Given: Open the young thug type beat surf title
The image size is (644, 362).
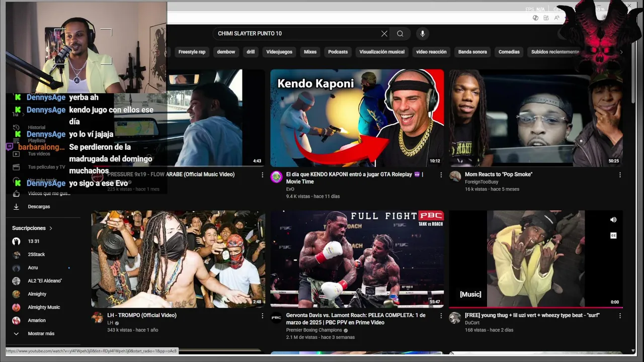Looking at the screenshot, I should coord(532,315).
